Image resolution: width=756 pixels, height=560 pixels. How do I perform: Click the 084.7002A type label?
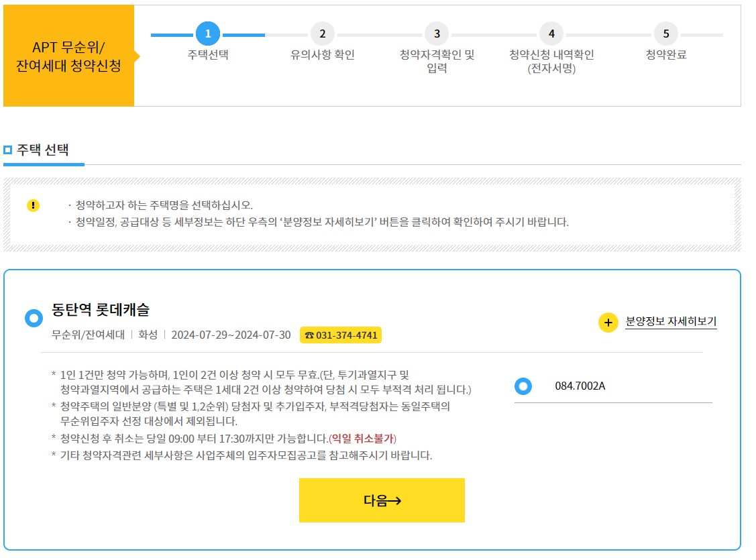580,386
